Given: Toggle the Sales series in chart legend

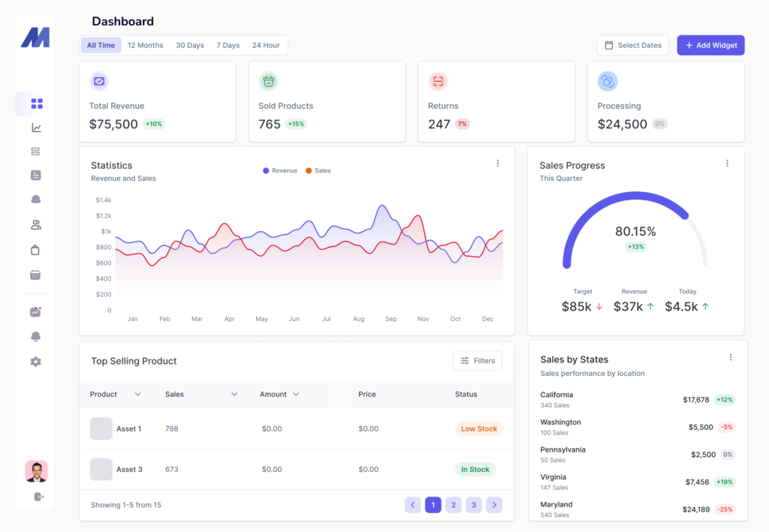Looking at the screenshot, I should coord(318,171).
